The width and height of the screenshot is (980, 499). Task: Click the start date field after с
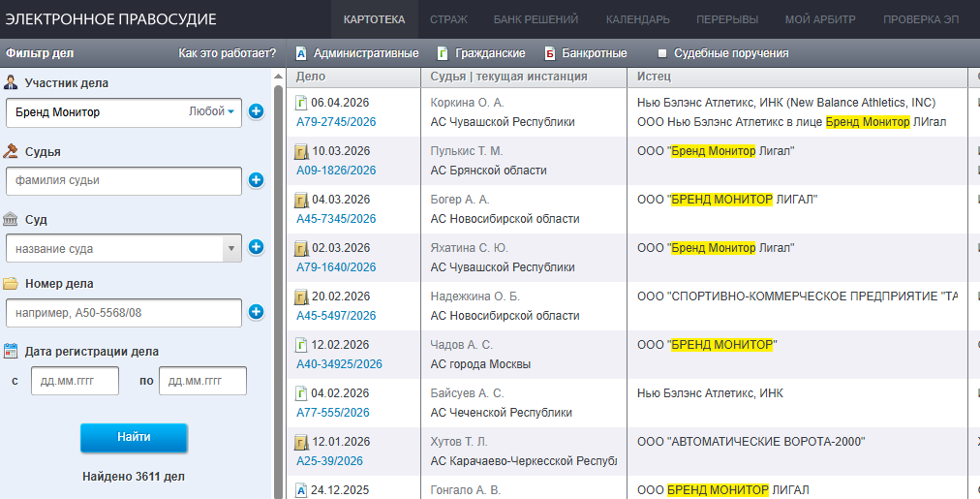click(x=75, y=381)
